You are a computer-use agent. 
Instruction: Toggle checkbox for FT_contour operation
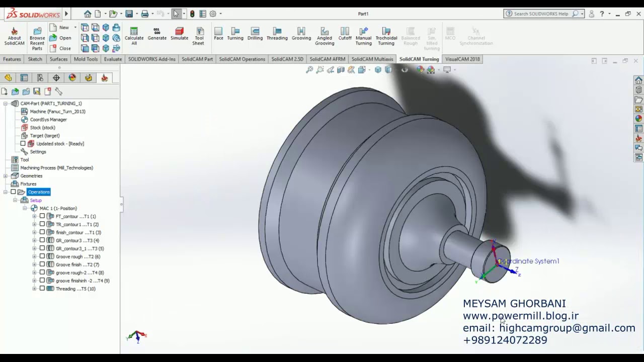tap(42, 216)
